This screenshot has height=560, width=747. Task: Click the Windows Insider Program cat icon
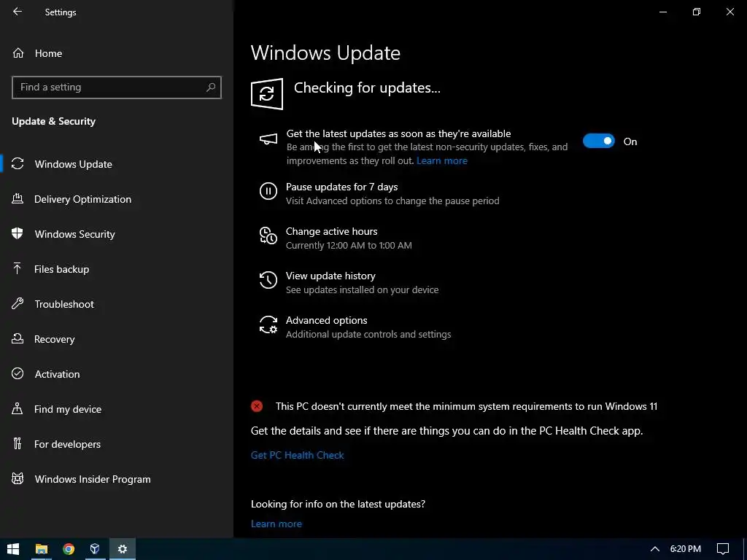point(18,479)
